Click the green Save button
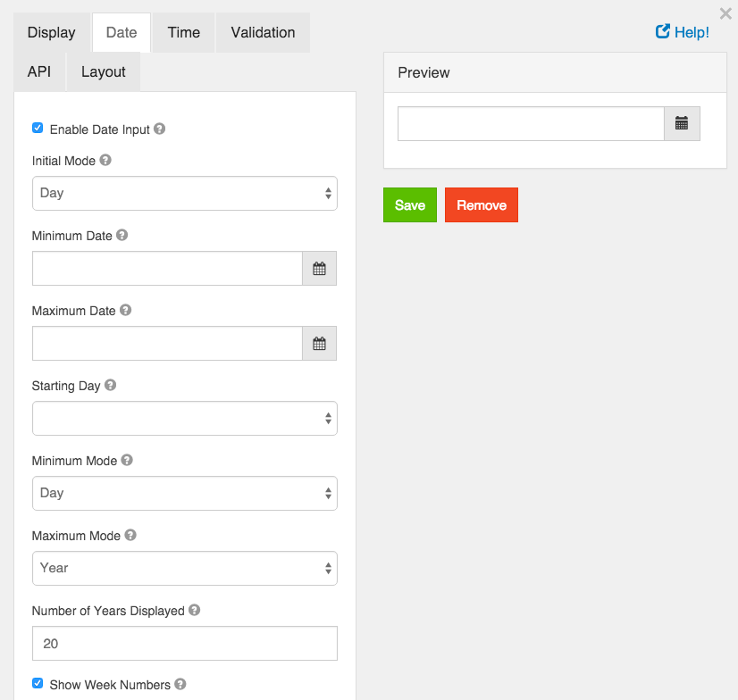The image size is (738, 700). pyautogui.click(x=410, y=205)
